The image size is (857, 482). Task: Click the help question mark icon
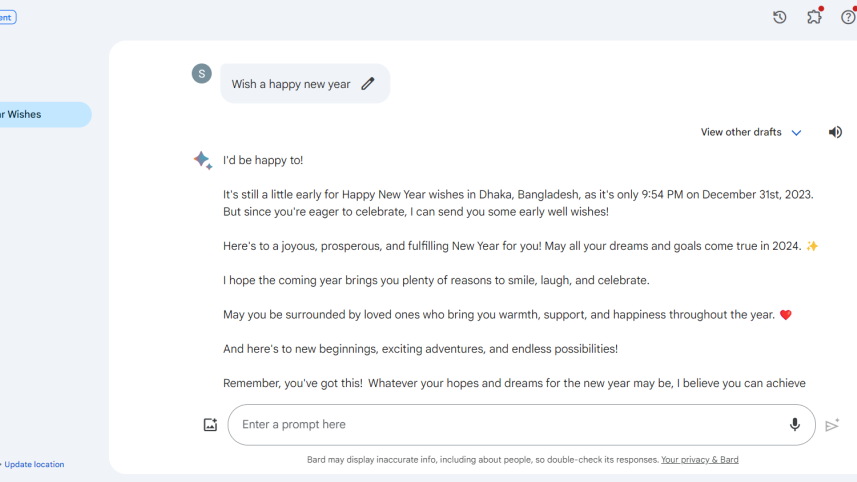click(x=848, y=17)
